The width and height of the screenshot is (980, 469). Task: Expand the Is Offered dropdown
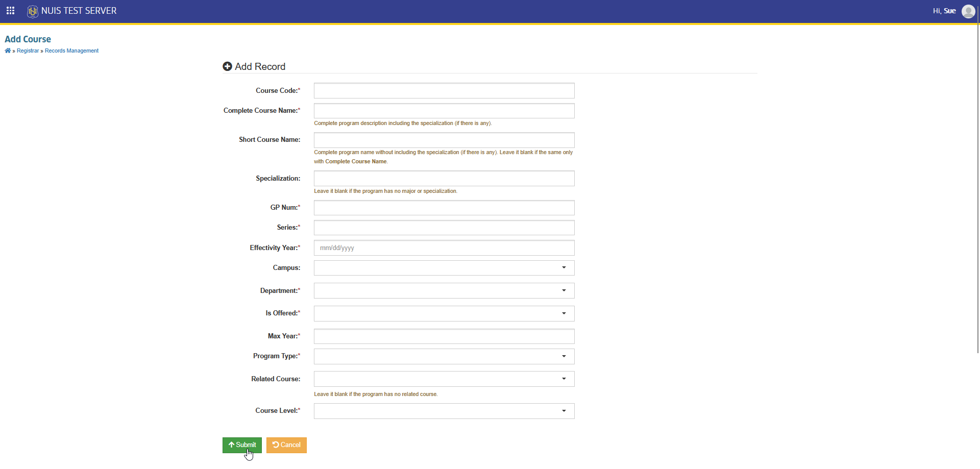(x=444, y=313)
